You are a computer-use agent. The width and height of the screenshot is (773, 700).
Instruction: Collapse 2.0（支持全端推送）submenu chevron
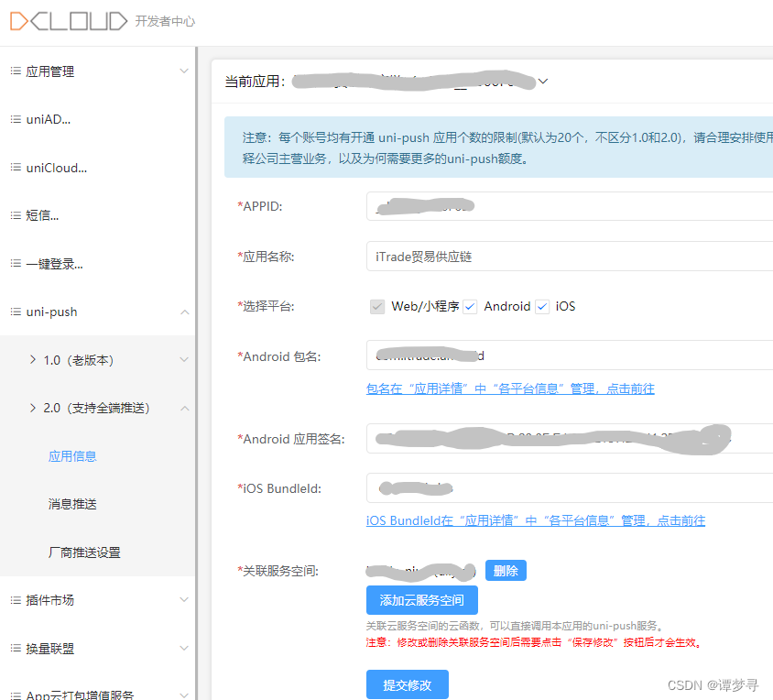(185, 409)
